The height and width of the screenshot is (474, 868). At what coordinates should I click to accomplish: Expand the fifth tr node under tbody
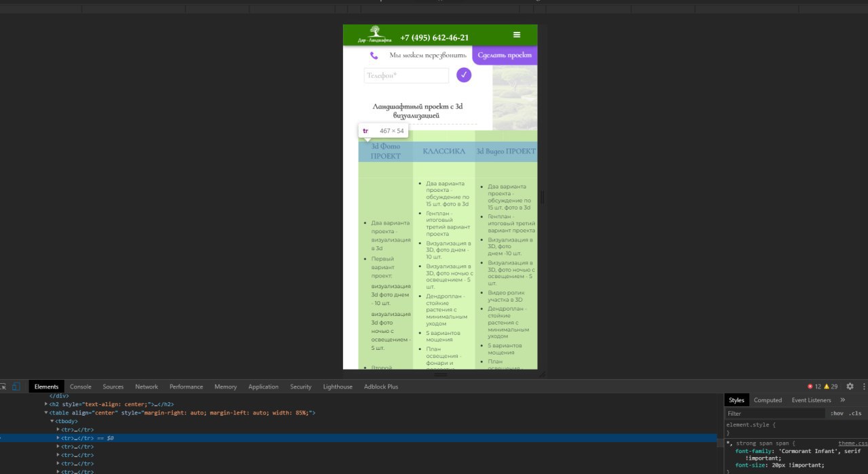click(x=58, y=463)
